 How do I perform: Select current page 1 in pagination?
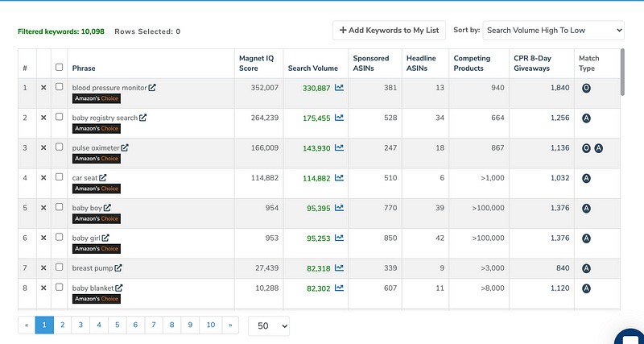(44, 325)
